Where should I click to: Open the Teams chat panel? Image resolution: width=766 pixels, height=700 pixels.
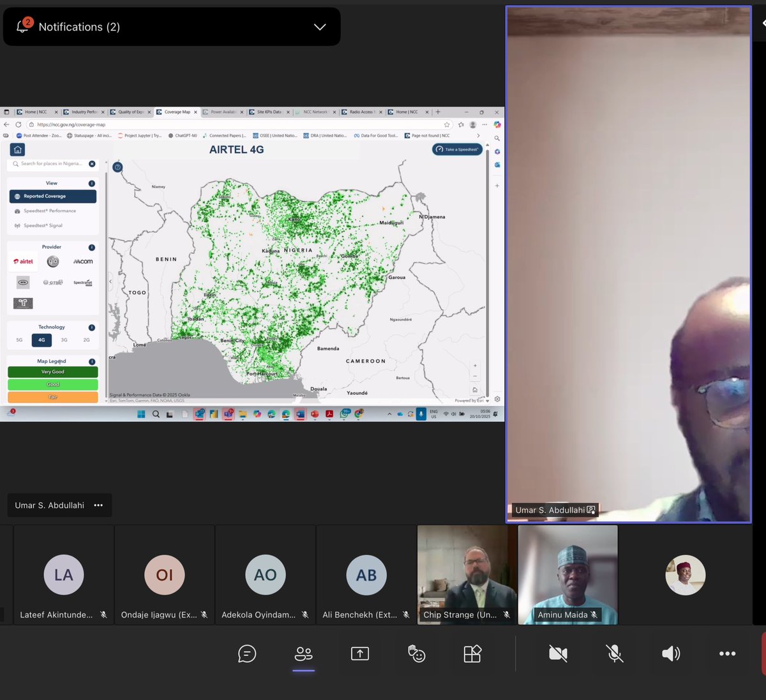pos(247,653)
